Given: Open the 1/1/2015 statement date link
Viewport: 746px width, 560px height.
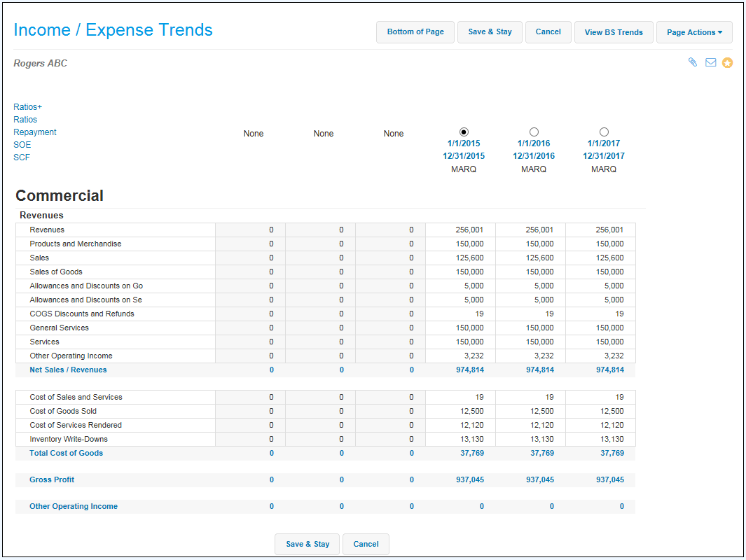Looking at the screenshot, I should coord(464,143).
